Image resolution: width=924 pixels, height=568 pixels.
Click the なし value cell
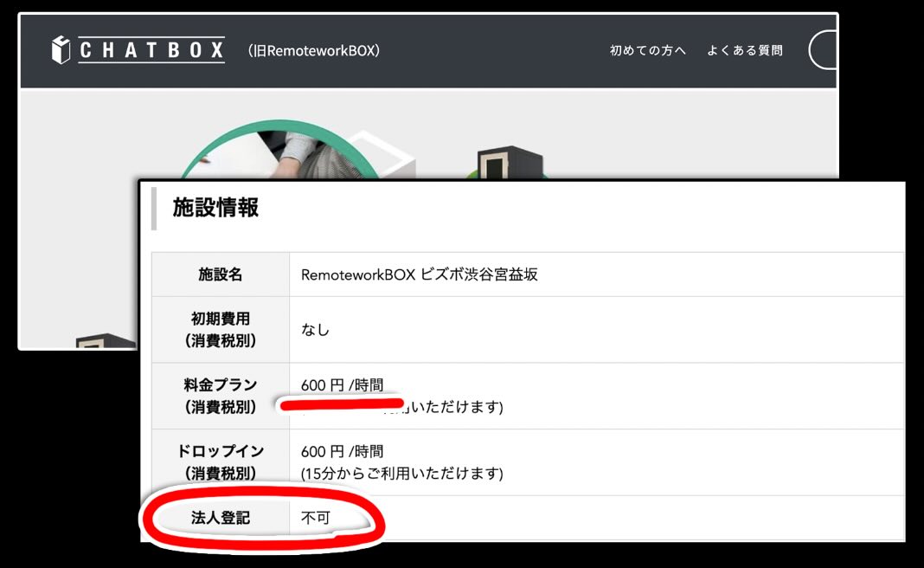596,330
